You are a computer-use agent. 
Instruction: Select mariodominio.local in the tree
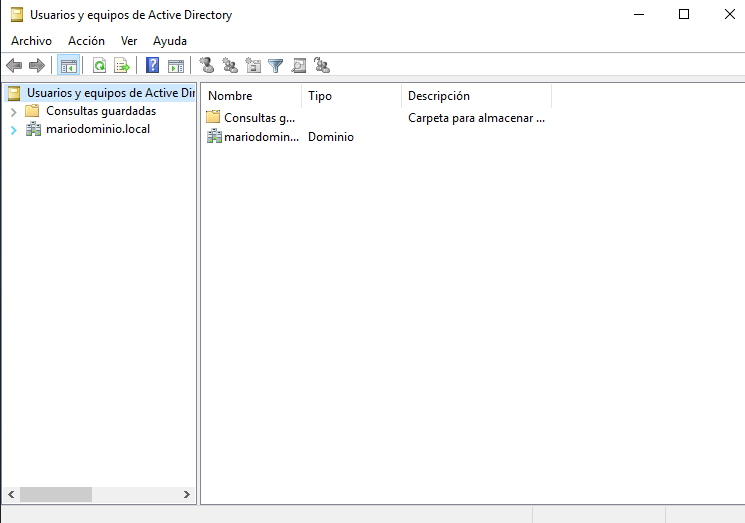click(x=98, y=129)
